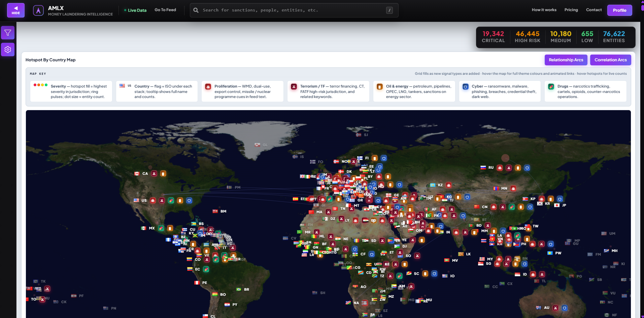Image resolution: width=644 pixels, height=318 pixels.
Task: Click the Hotspot By Country Map title
Action: [x=50, y=60]
